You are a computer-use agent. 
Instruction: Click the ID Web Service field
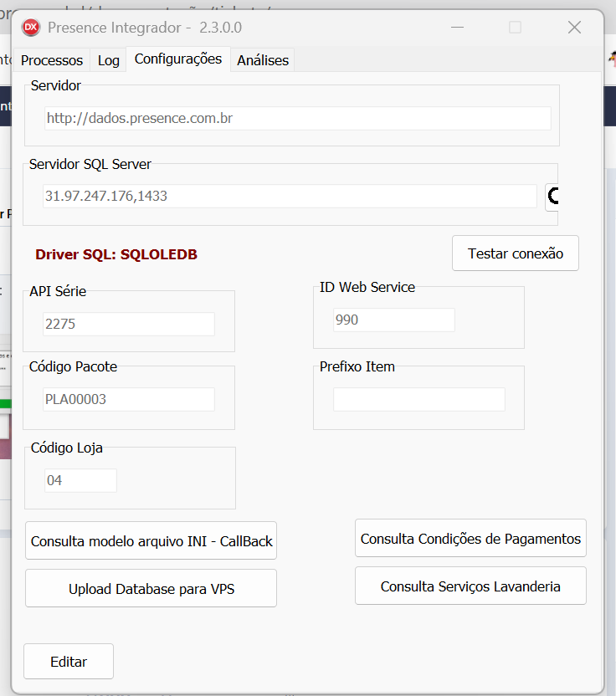(x=394, y=320)
